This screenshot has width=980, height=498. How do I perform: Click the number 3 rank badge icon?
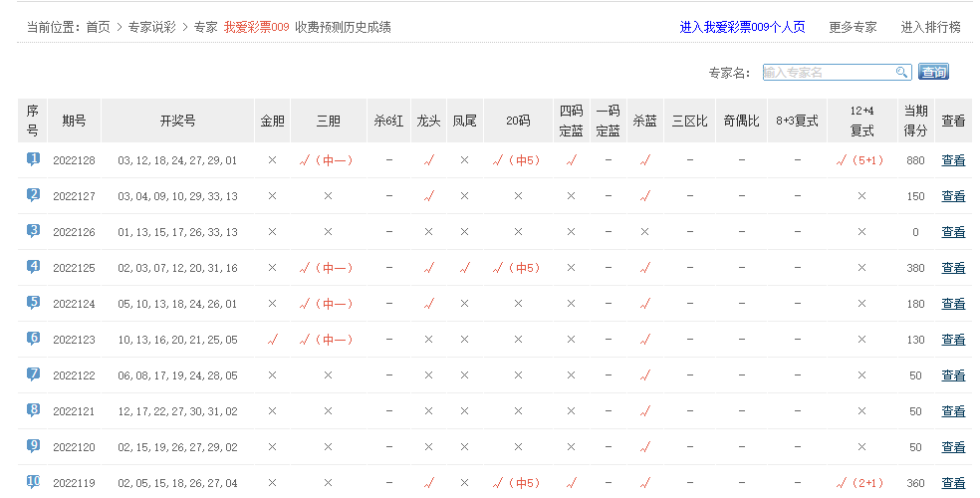(x=33, y=231)
